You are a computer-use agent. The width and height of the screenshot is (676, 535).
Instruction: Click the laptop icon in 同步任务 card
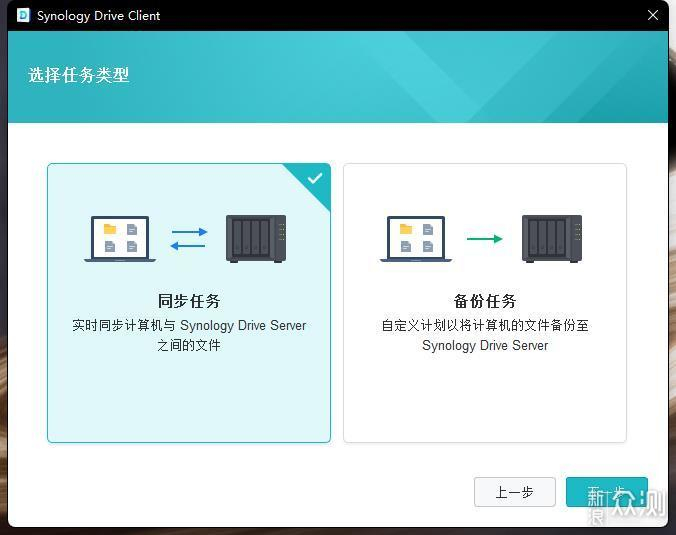(120, 239)
